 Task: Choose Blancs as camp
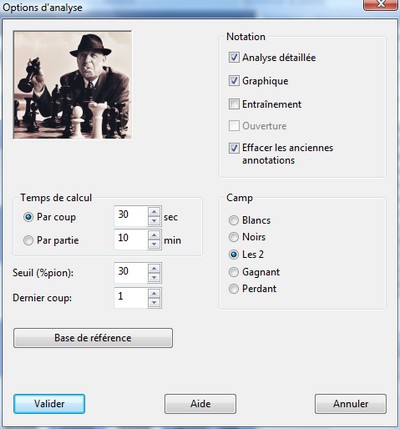click(234, 220)
